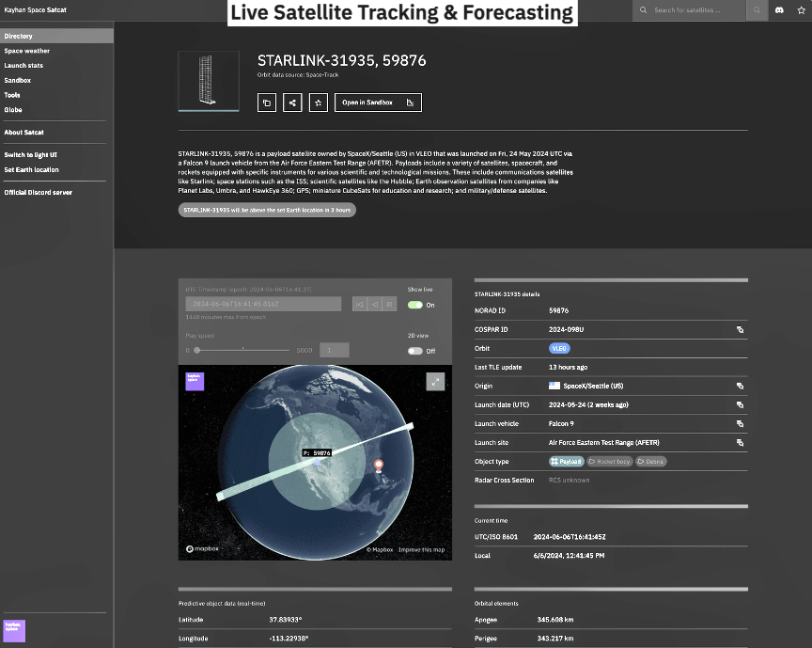Toggle the Show live switch

pyautogui.click(x=414, y=305)
